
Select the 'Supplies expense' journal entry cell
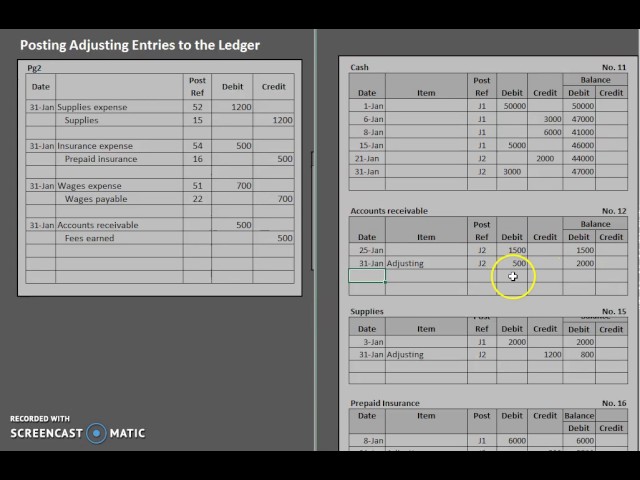click(119, 107)
